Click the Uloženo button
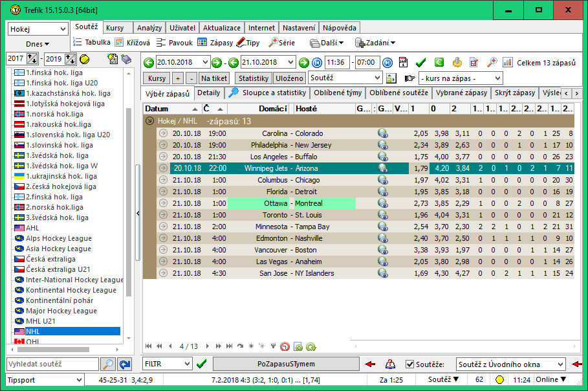The width and height of the screenshot is (588, 391). pos(289,78)
